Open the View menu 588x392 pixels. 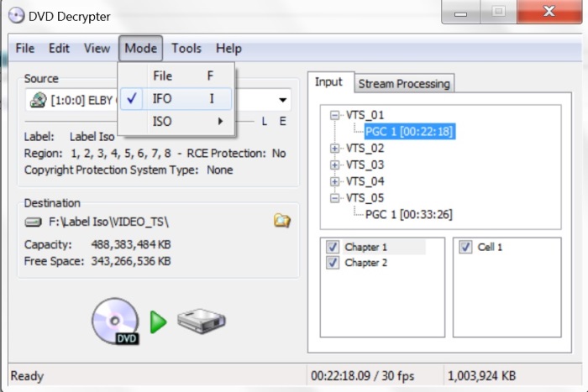click(x=97, y=49)
